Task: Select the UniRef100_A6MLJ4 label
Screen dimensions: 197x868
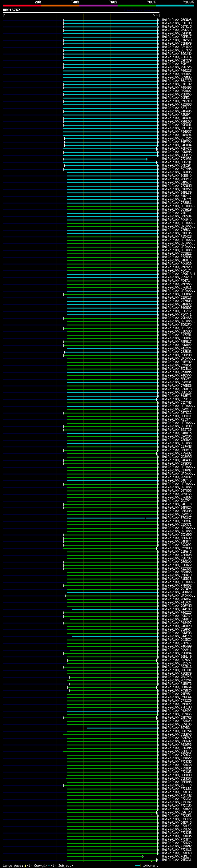Action: click(177, 856)
